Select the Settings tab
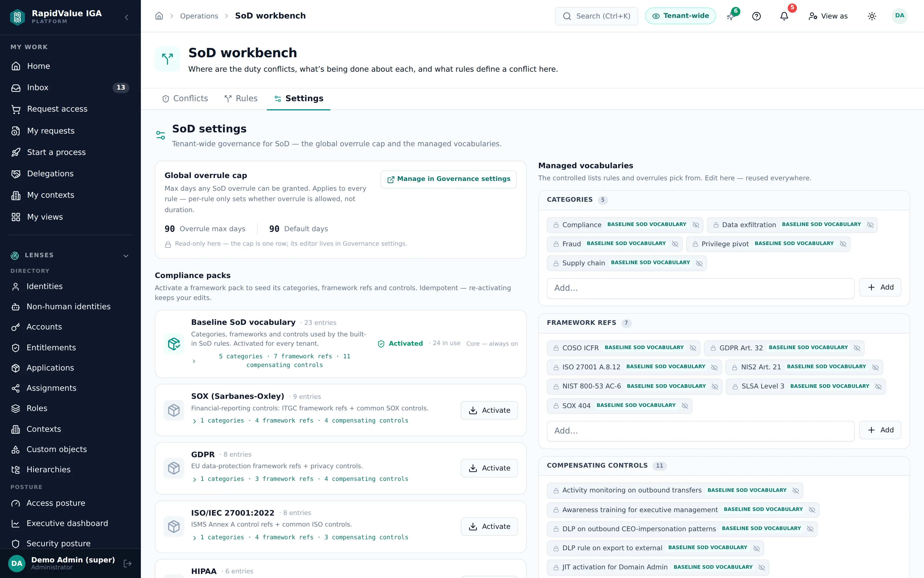 pos(299,99)
